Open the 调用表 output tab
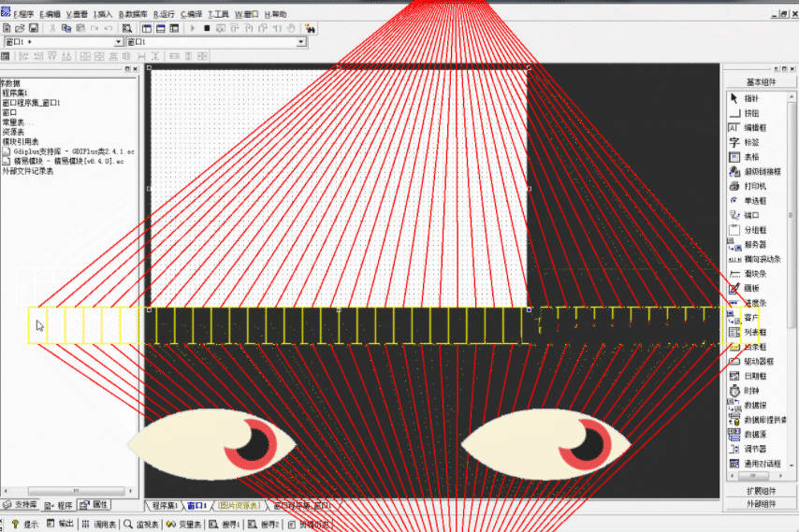This screenshot has height=532, width=799. (x=99, y=524)
